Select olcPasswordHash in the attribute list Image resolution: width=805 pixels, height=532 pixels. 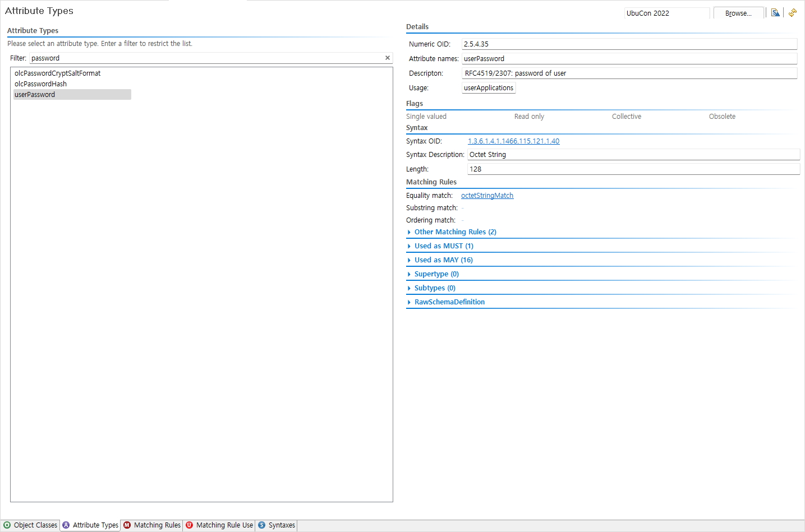tap(40, 84)
